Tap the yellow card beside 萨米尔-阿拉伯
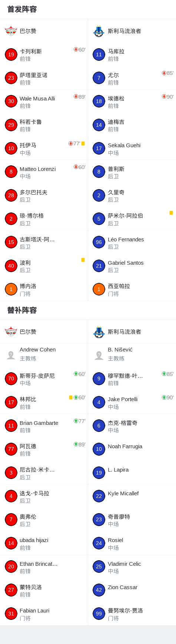This screenshot has width=176, height=644. point(171,213)
